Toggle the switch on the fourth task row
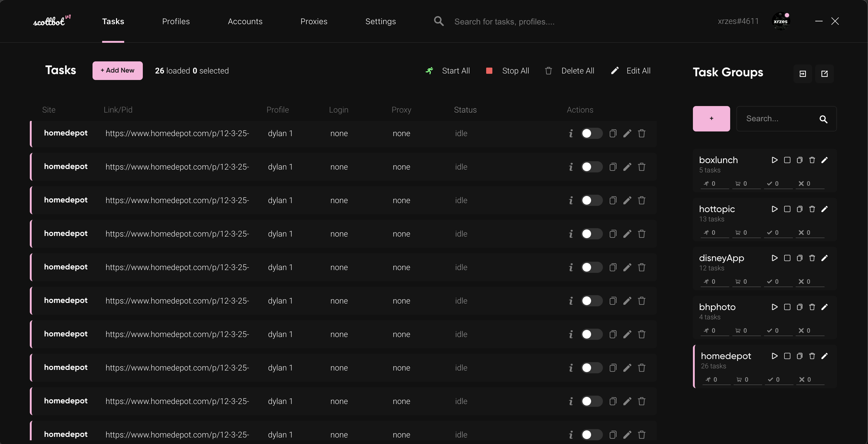868x444 pixels. [591, 233]
